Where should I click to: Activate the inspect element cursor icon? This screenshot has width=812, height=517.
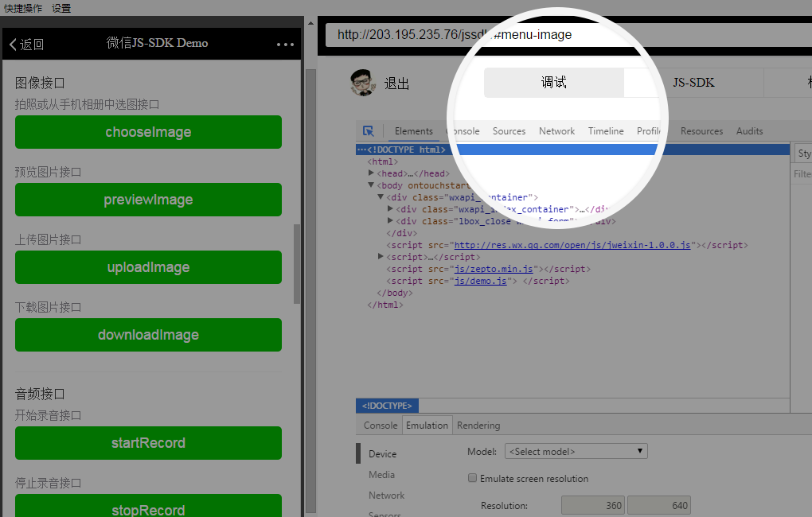pos(369,131)
